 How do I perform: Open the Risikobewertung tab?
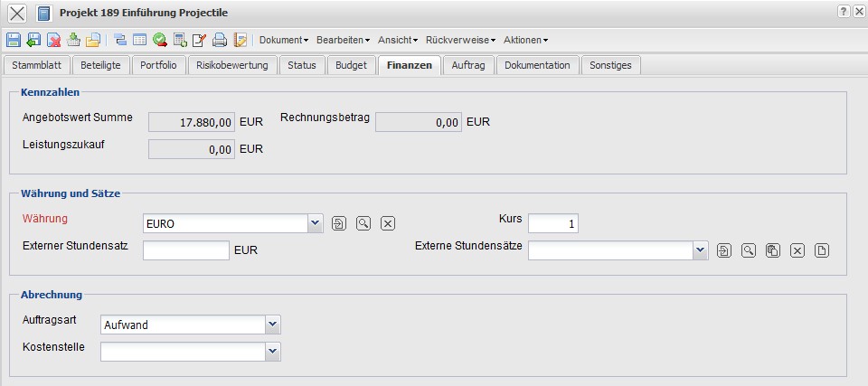(x=232, y=65)
